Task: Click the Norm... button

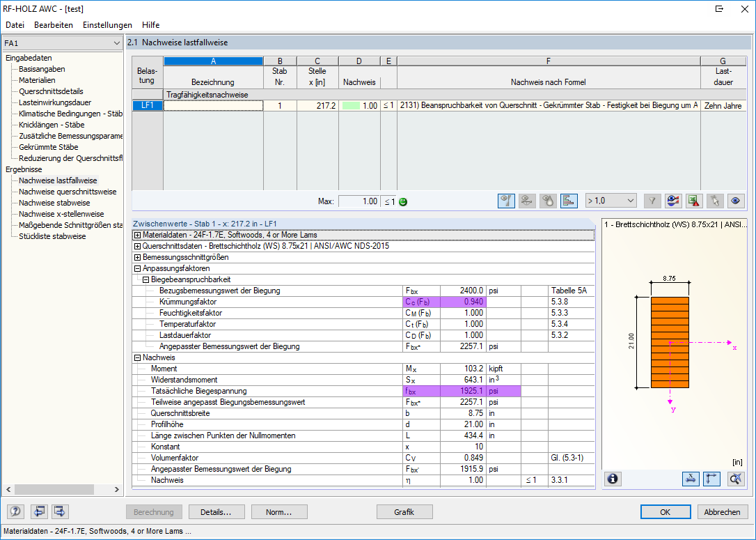Action: coord(279,511)
